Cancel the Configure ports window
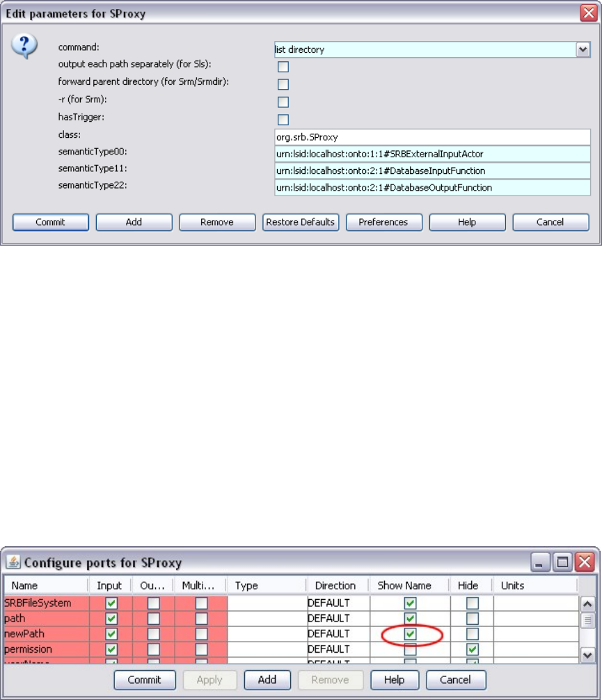602x700 pixels. pos(456,680)
